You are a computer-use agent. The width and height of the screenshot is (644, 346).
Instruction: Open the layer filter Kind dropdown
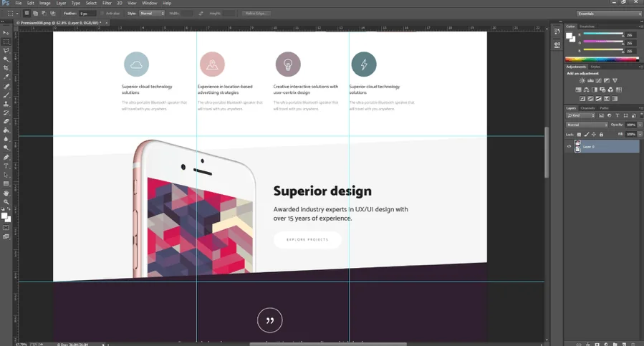(581, 115)
